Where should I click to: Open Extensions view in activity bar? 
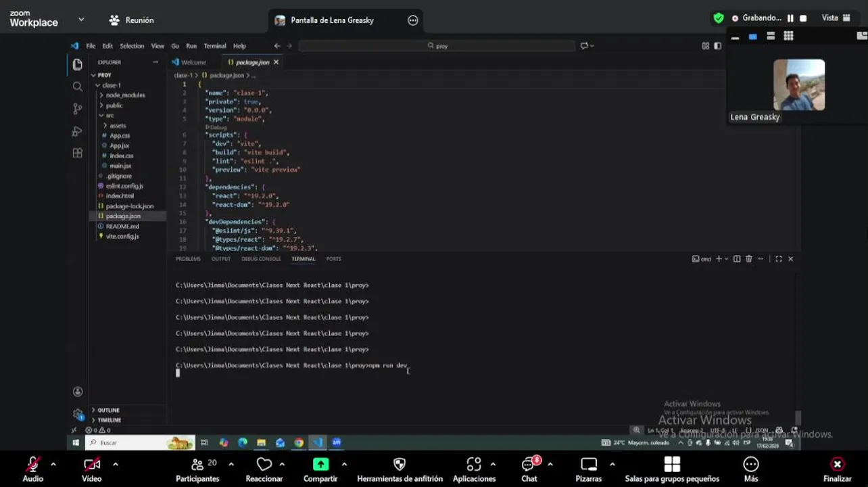coord(77,154)
